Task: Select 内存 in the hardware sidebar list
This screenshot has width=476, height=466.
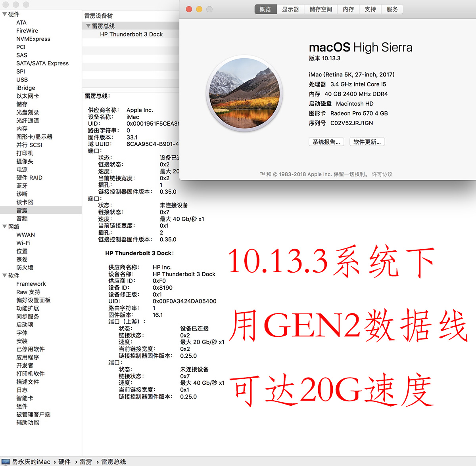Action: (22, 129)
